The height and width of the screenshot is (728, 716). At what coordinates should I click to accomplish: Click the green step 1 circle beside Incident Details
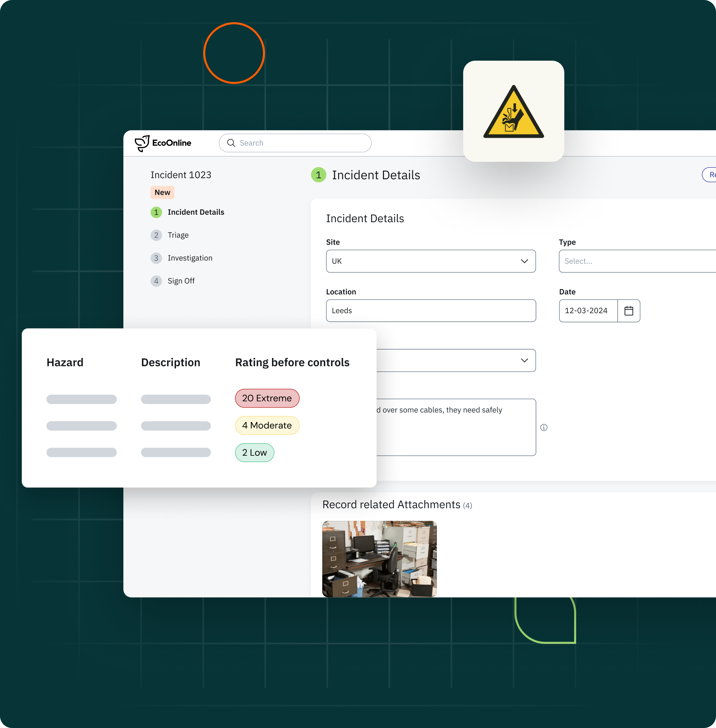(x=156, y=212)
